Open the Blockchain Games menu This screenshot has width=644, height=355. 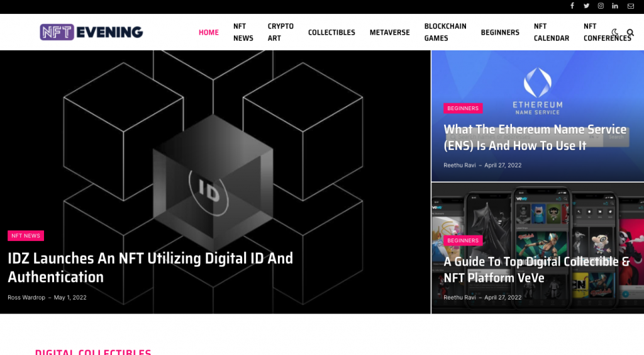click(x=445, y=32)
